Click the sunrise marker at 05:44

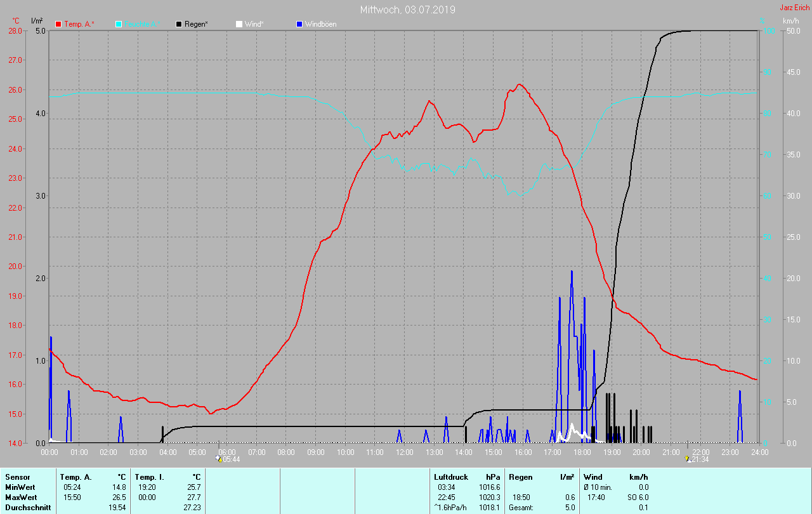219,458
